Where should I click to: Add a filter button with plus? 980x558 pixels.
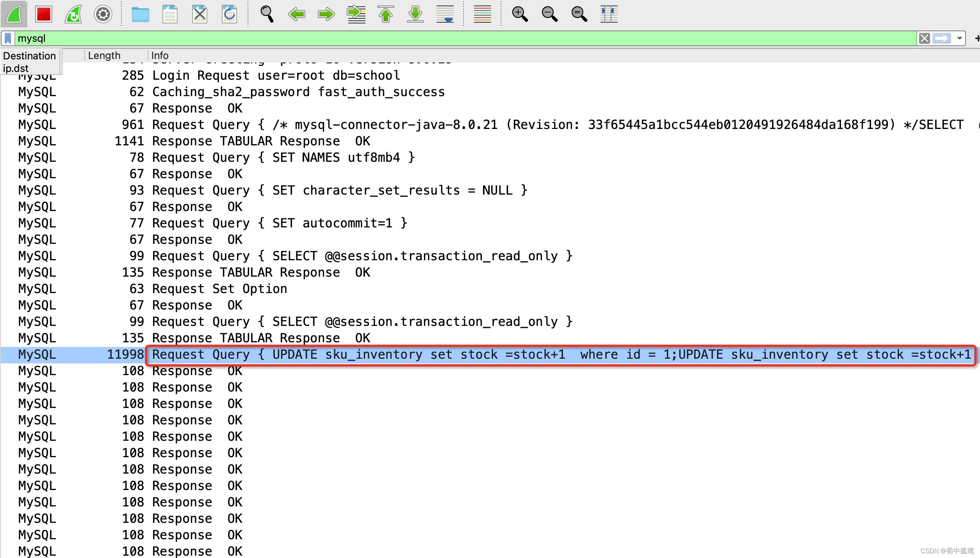pos(977,38)
